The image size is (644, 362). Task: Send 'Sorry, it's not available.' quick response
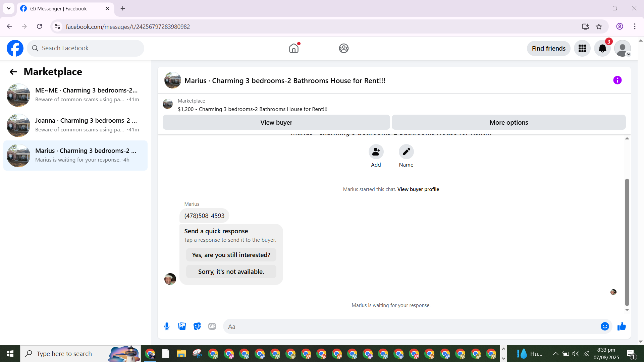pos(231,272)
